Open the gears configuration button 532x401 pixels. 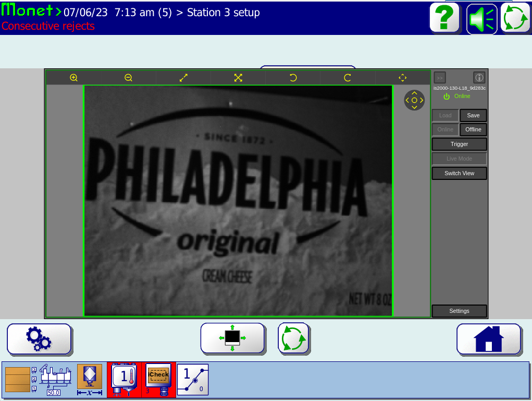click(x=39, y=339)
